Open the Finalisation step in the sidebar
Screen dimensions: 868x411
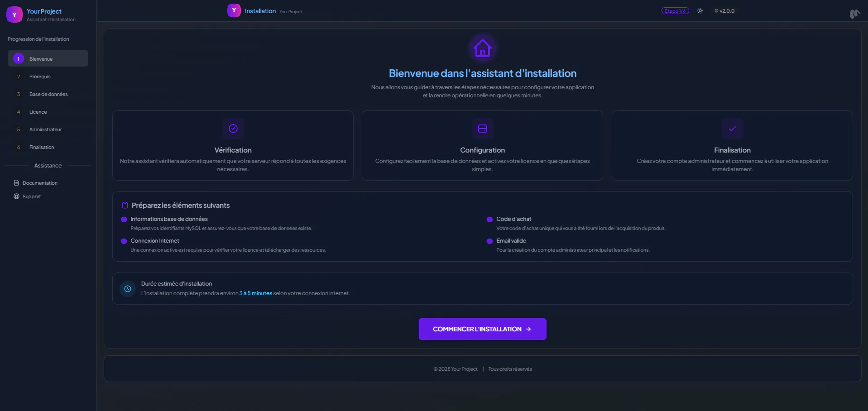pos(42,147)
